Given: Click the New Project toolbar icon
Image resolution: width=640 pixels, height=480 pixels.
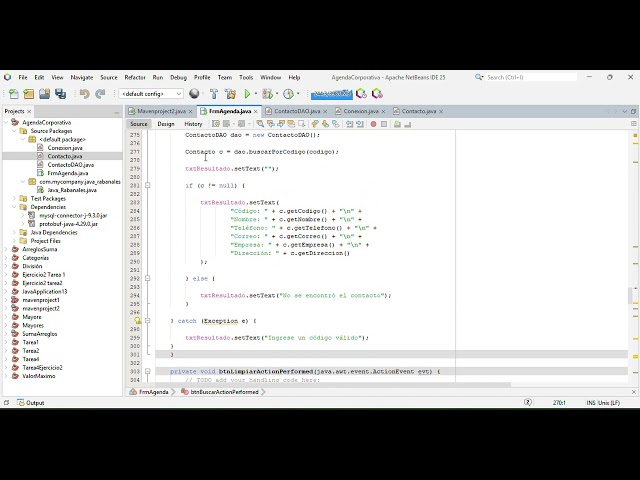Looking at the screenshot, I should (x=29, y=94).
